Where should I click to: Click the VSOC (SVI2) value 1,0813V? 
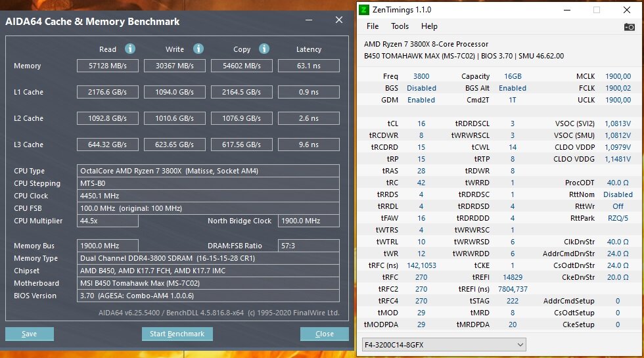click(618, 123)
